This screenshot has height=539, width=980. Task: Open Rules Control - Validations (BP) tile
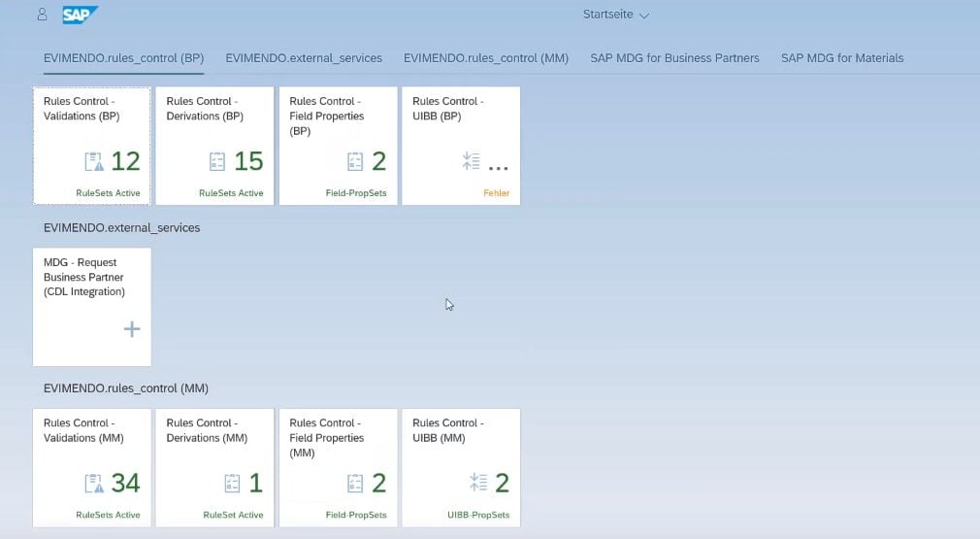[x=92, y=146]
